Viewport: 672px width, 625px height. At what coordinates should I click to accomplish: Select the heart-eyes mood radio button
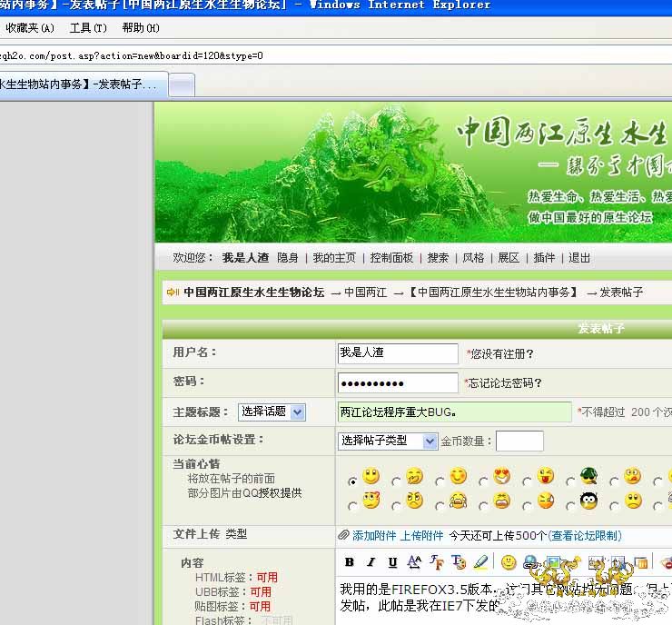(x=484, y=481)
